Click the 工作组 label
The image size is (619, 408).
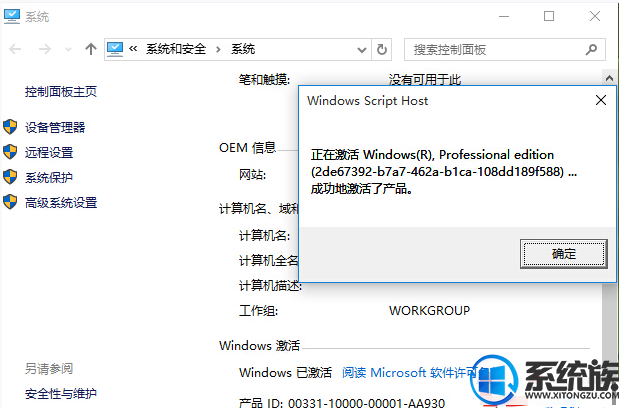click(259, 311)
